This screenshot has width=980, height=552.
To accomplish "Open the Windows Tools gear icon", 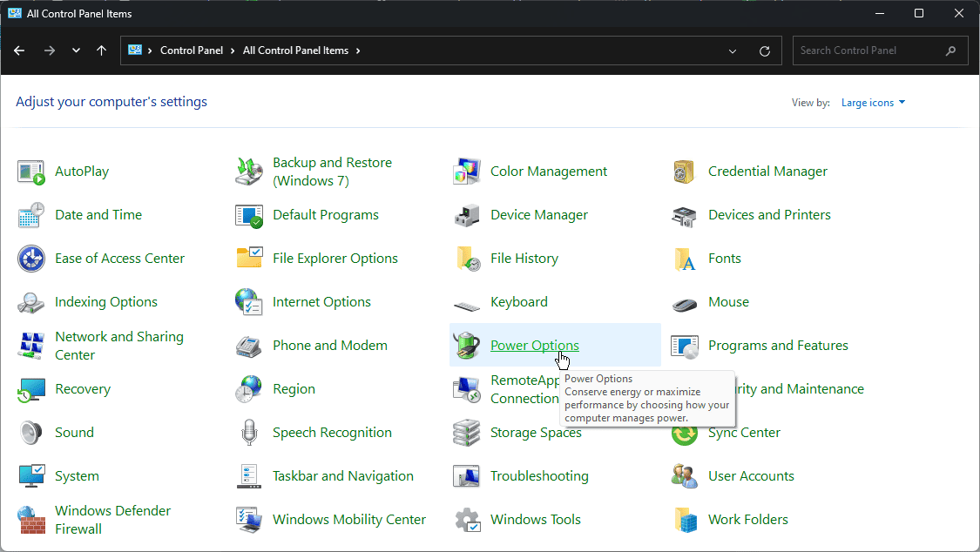I will [x=466, y=520].
